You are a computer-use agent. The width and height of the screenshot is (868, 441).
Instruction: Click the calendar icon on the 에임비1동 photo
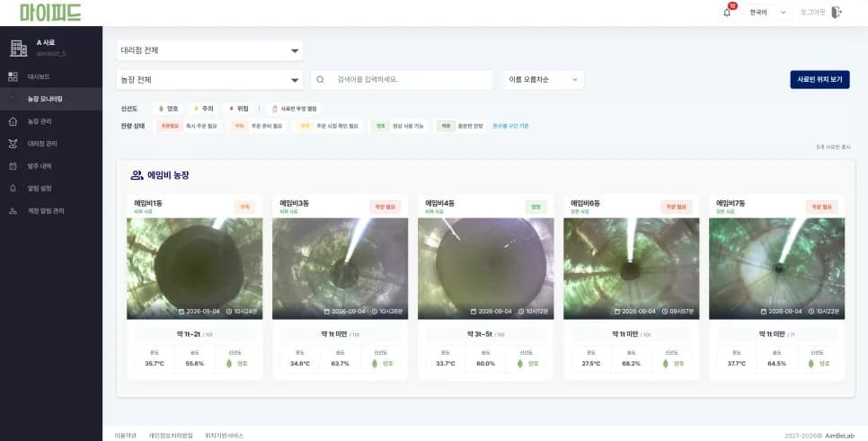pos(182,312)
